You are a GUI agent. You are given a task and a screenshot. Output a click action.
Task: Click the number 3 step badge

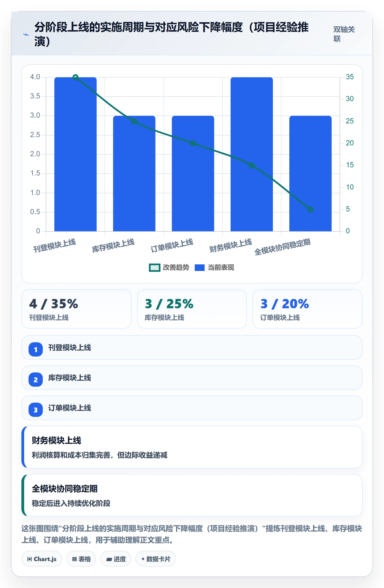pos(36,410)
